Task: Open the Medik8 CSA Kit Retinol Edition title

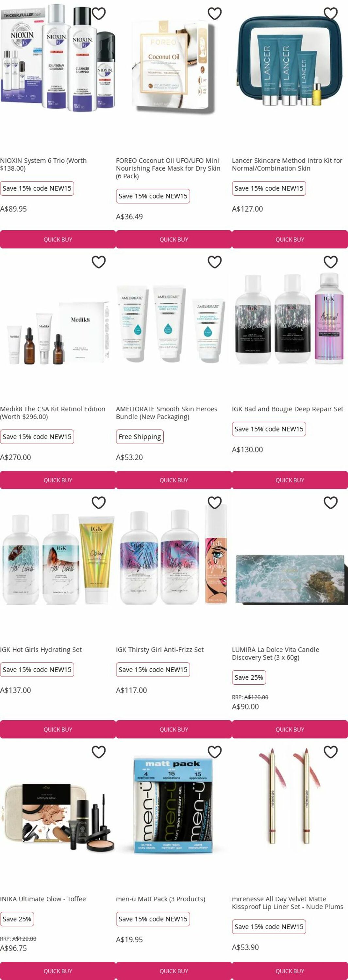Action: click(53, 413)
